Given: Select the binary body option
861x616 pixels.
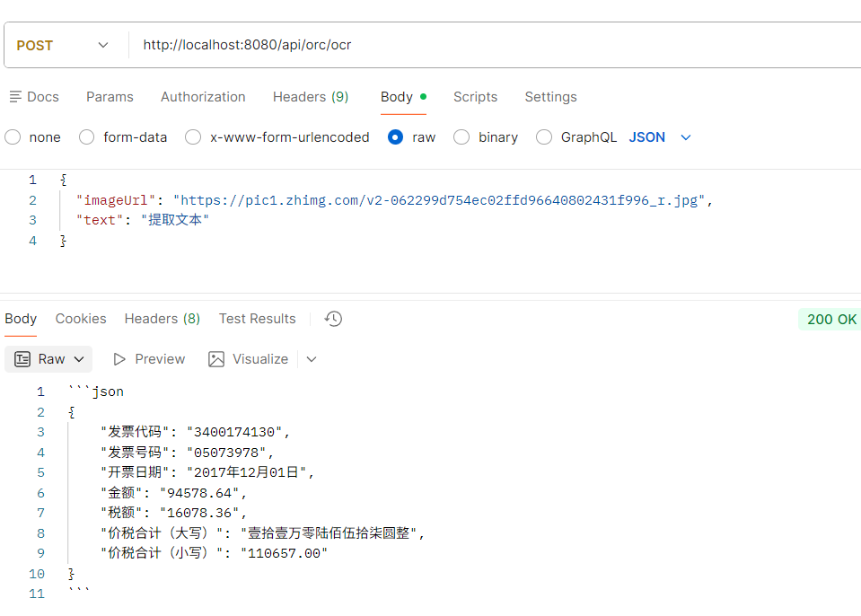Looking at the screenshot, I should point(461,137).
